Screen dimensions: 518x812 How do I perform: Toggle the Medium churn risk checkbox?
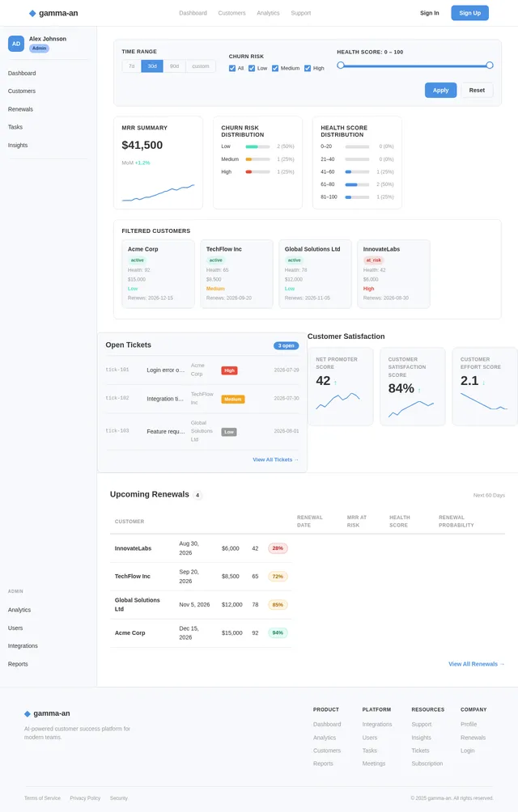point(275,69)
